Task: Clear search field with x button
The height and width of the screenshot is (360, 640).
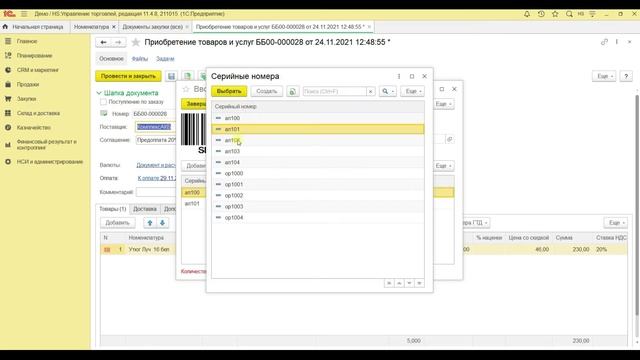Action: point(370,91)
